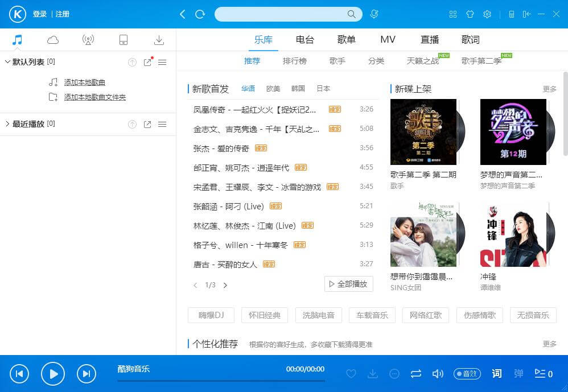Open the play queue icon
Viewport: 568px width, 392px height.
[544, 374]
